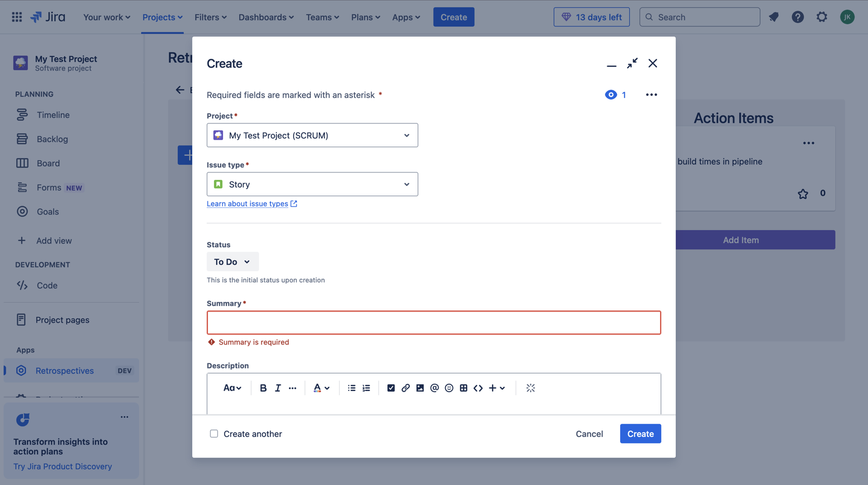The image size is (868, 485).
Task: Click the AI sparkle icon in toolbar
Action: click(x=531, y=388)
